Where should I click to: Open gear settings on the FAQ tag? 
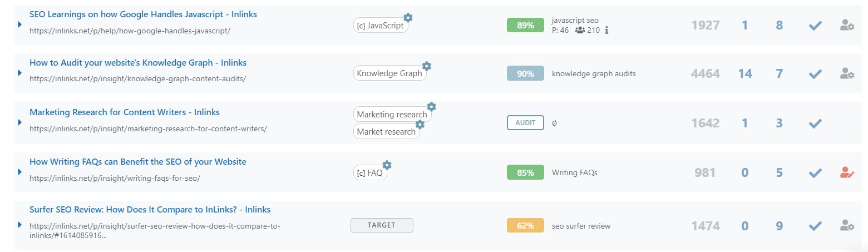387,165
